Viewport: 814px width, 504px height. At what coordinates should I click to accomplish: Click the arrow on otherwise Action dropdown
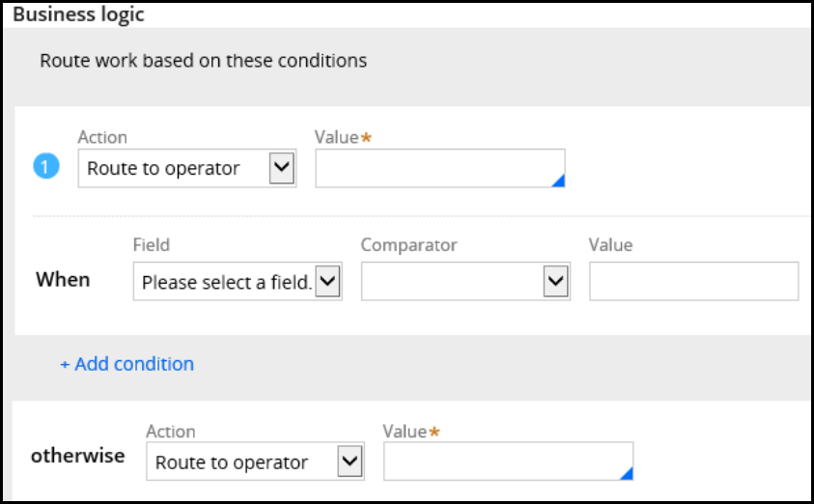tap(350, 462)
